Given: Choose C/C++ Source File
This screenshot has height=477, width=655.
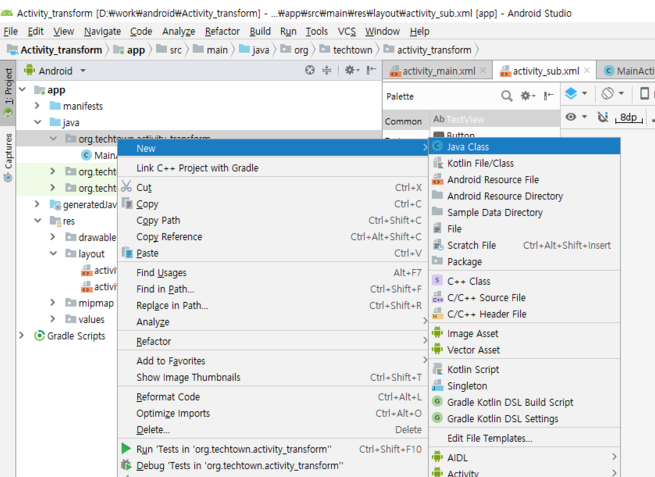Looking at the screenshot, I should [524, 297].
